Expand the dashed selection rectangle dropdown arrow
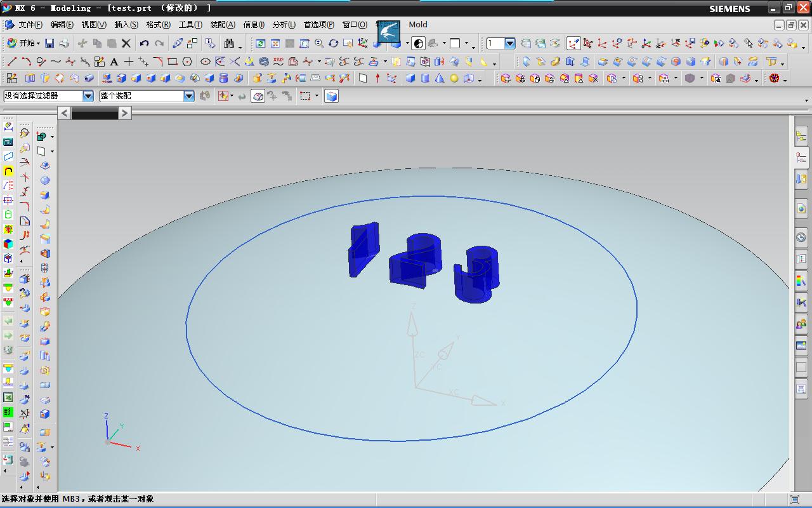The height and width of the screenshot is (508, 812). coord(317,96)
